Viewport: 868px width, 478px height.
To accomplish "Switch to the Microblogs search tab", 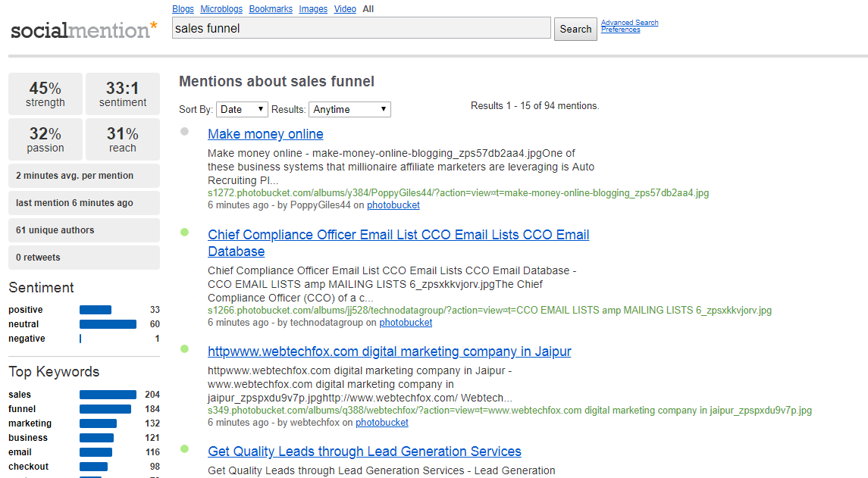I will click(x=221, y=8).
